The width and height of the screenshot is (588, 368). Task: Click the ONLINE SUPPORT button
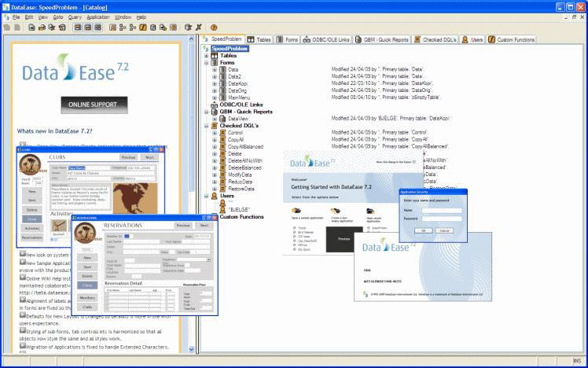94,105
